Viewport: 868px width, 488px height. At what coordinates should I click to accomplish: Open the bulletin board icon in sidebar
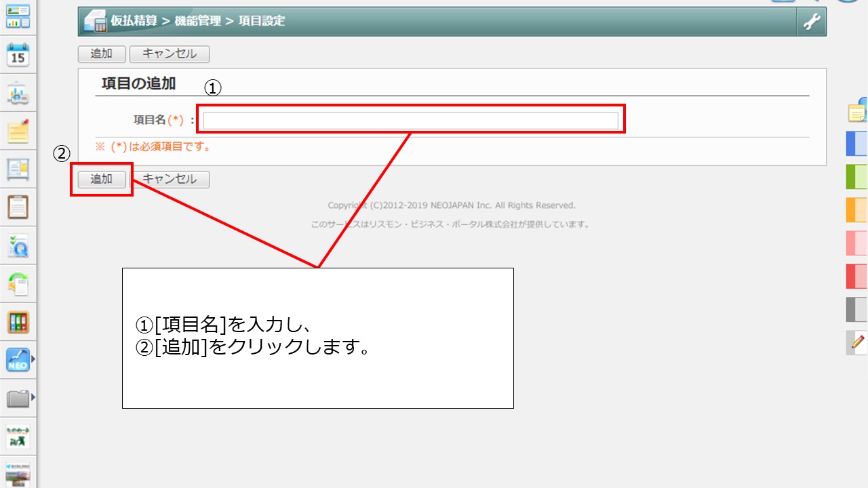point(18,169)
